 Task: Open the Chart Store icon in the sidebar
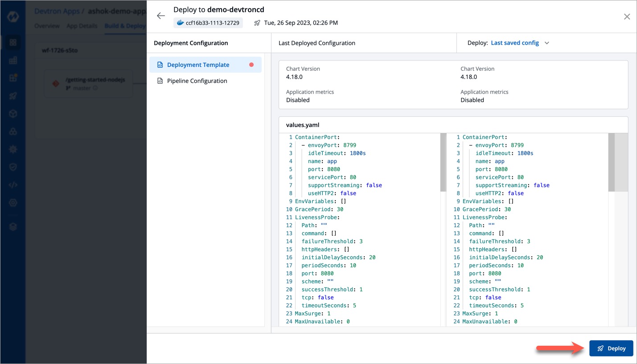click(13, 60)
